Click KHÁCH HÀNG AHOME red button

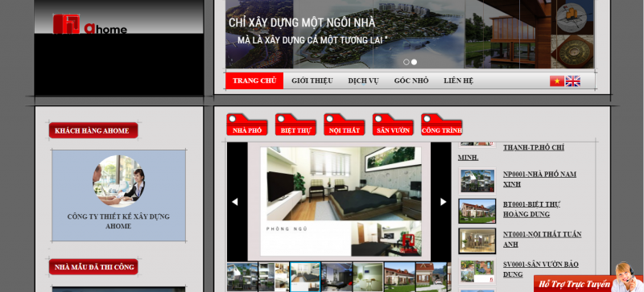93,130
